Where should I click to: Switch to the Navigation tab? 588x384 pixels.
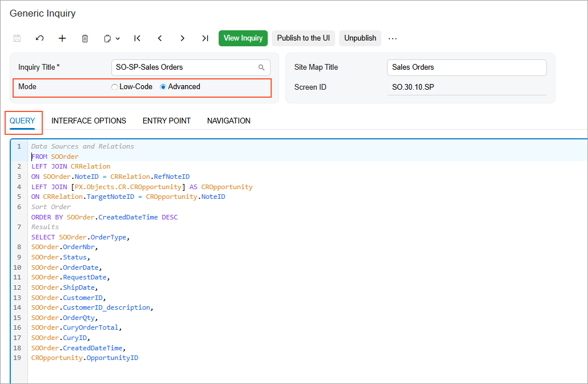pos(228,121)
